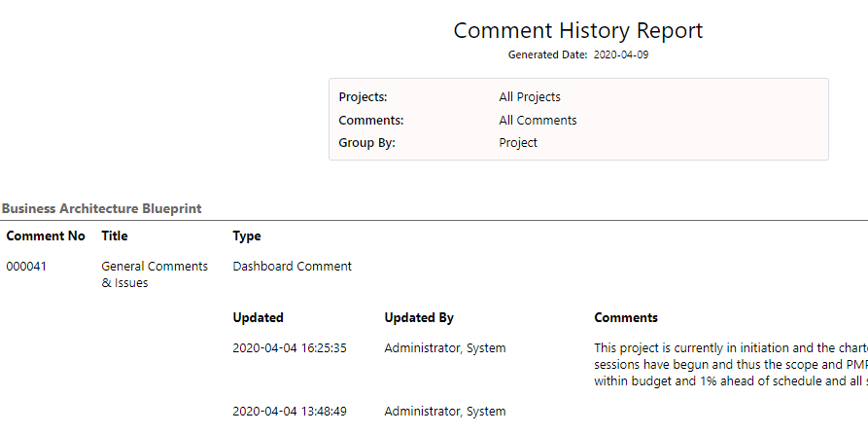Click the Dashboard Comment type cell
The height and width of the screenshot is (434, 868).
click(293, 267)
